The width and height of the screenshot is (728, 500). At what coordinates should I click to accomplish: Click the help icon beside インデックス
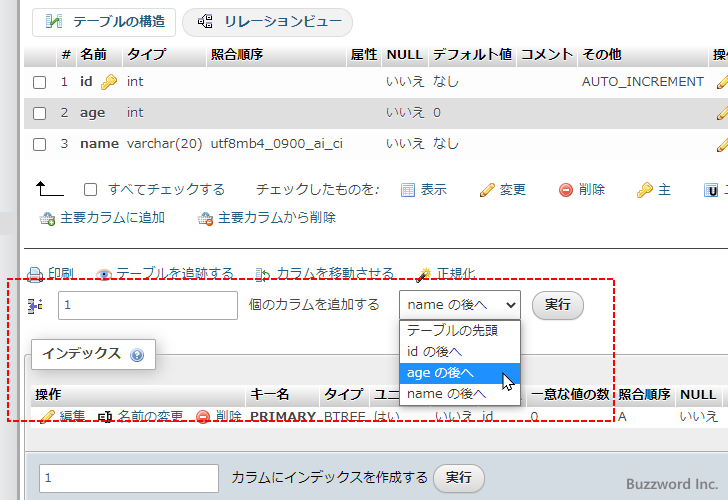pos(137,354)
